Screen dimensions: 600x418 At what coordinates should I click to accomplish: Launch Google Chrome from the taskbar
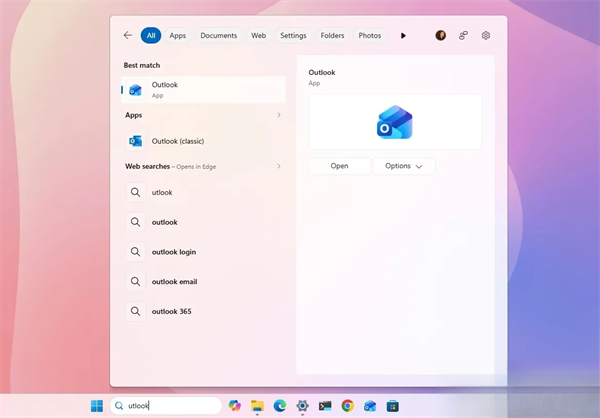pyautogui.click(x=347, y=406)
